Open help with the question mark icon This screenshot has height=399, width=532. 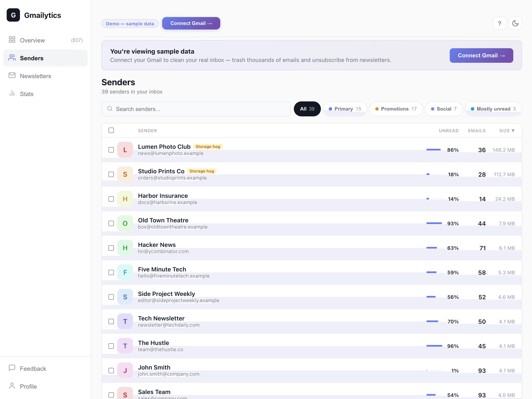coord(499,23)
